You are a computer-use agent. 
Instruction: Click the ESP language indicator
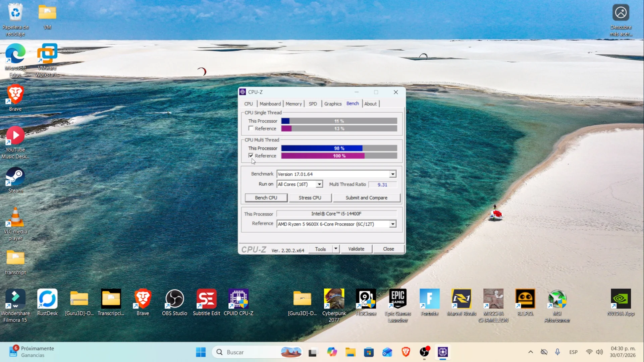point(573,352)
